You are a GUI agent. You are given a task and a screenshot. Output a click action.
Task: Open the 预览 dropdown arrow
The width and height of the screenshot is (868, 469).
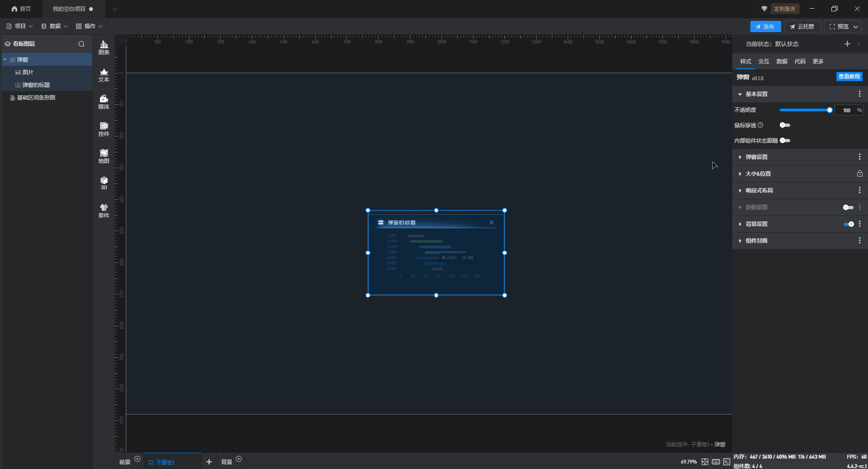856,27
